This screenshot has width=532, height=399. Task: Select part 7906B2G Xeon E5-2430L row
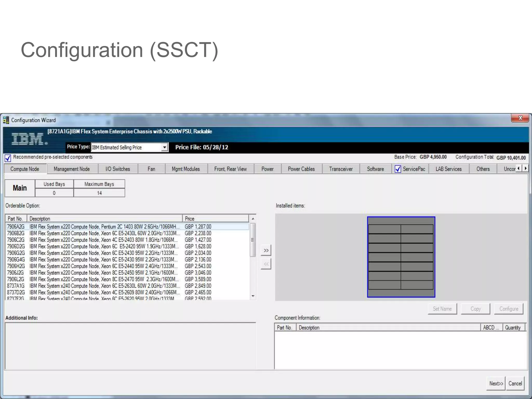(x=127, y=233)
